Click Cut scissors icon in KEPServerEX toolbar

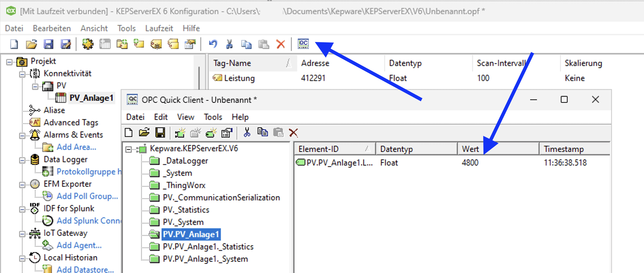point(230,44)
